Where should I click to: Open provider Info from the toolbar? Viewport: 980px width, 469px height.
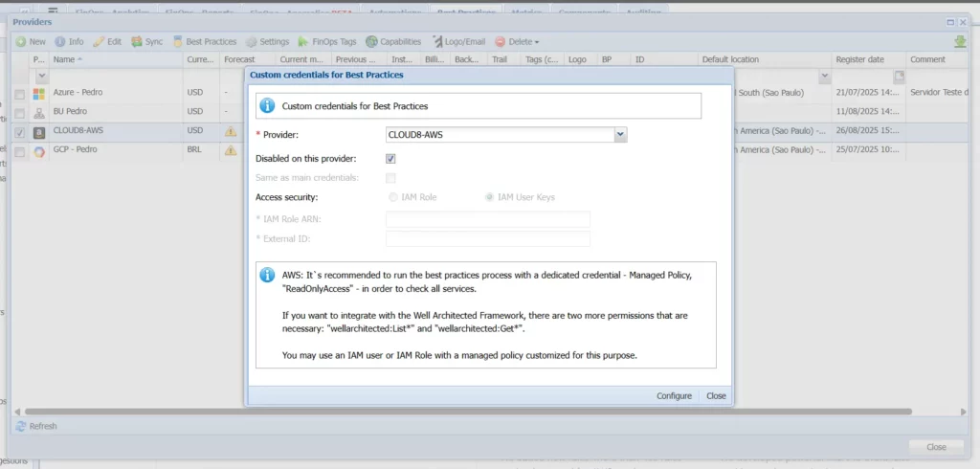60,42
